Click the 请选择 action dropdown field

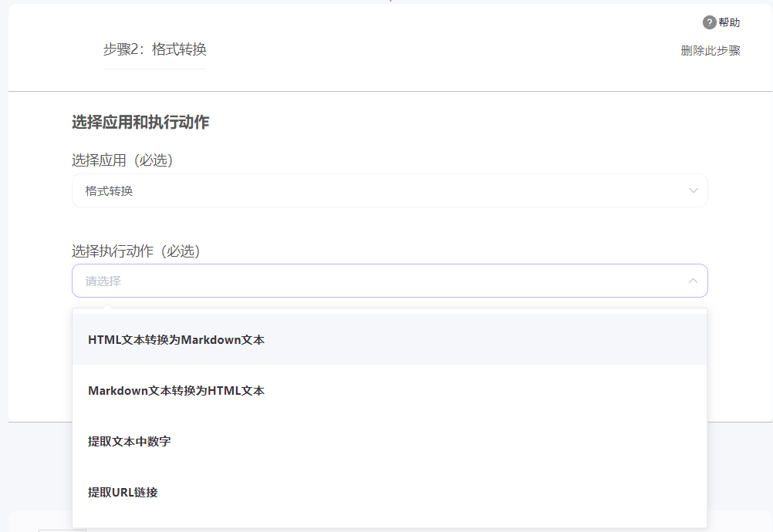pos(390,281)
